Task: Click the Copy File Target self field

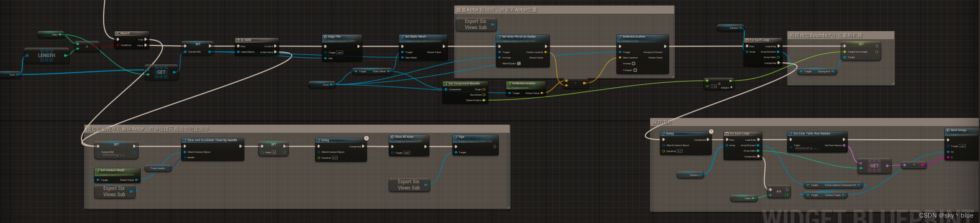Action: click(x=340, y=53)
